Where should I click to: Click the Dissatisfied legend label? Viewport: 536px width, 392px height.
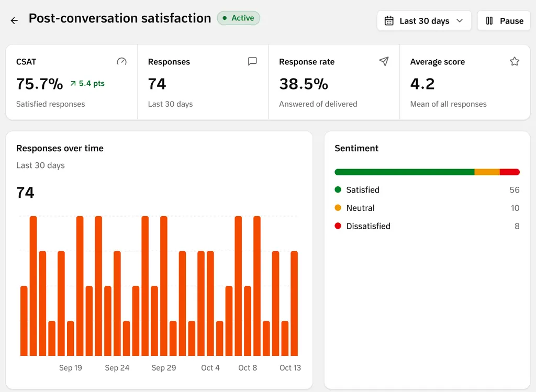pos(368,226)
